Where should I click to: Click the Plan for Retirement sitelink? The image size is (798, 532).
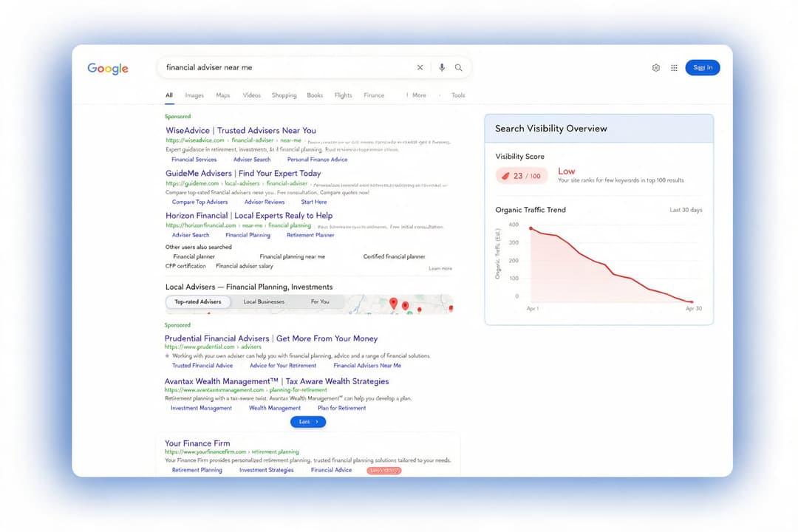(341, 408)
